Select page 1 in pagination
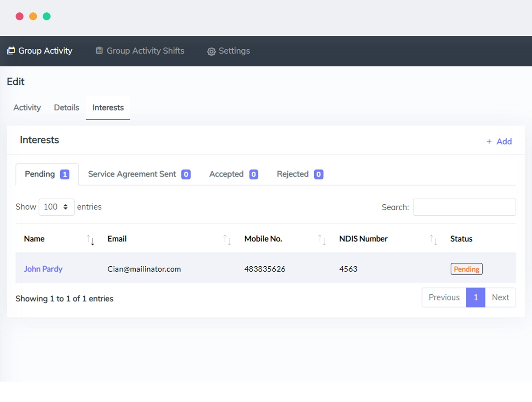Screen dimensions: 532x402 (x=476, y=298)
